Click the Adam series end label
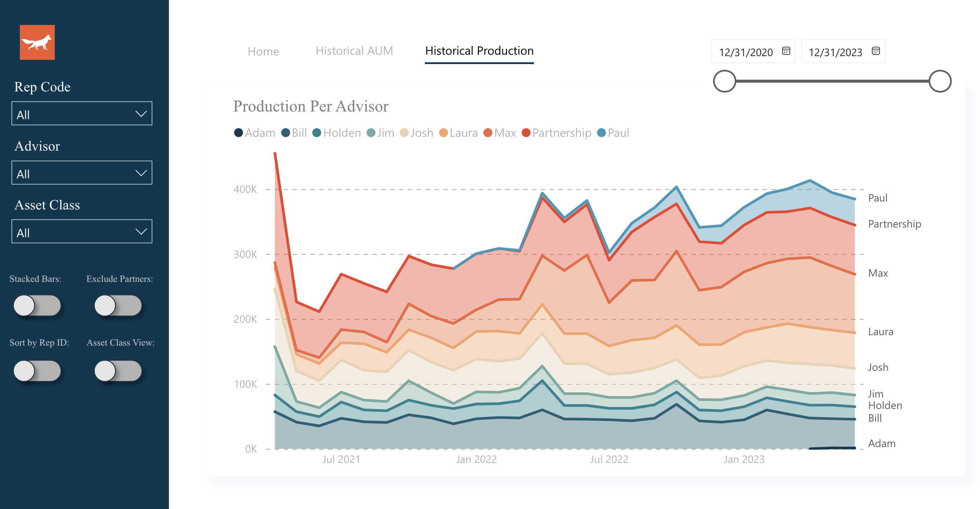980x509 pixels. click(x=881, y=444)
